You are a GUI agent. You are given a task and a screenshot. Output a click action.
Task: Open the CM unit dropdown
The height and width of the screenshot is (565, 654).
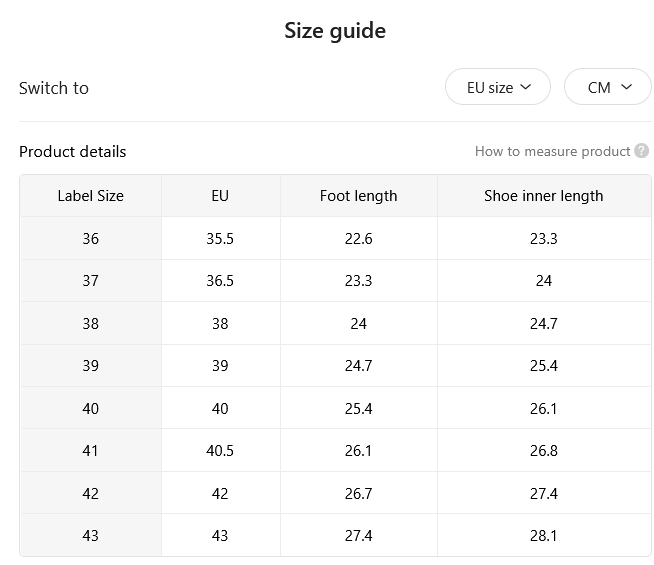[608, 87]
